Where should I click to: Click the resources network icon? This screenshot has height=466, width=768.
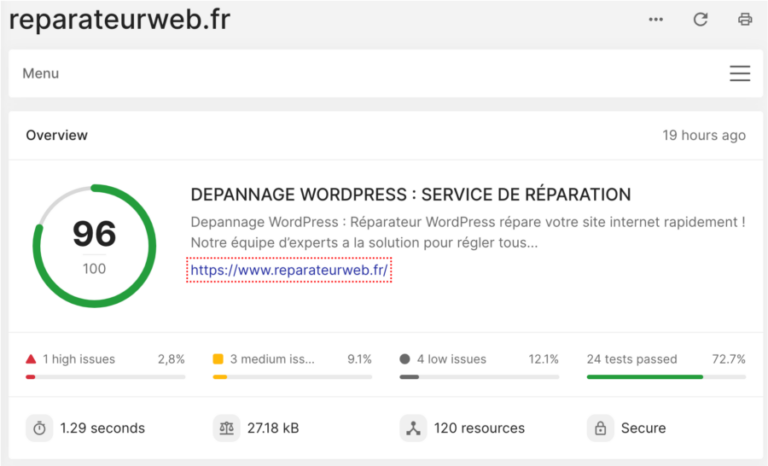(x=413, y=428)
